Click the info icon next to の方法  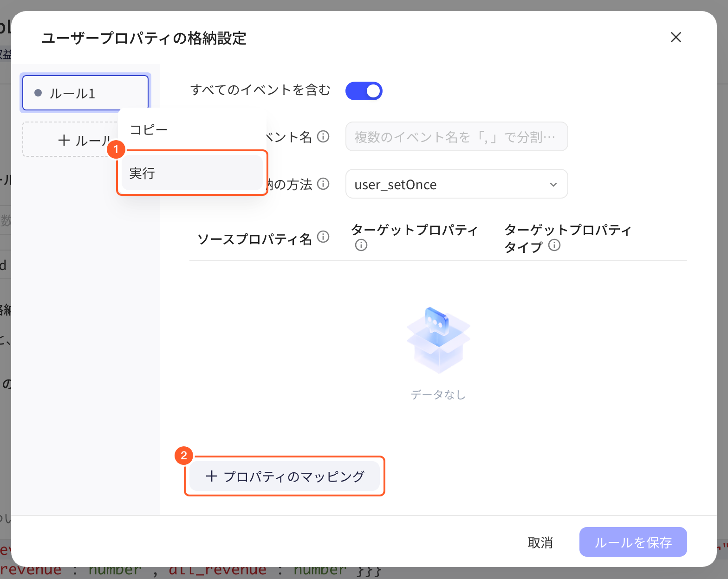[323, 184]
